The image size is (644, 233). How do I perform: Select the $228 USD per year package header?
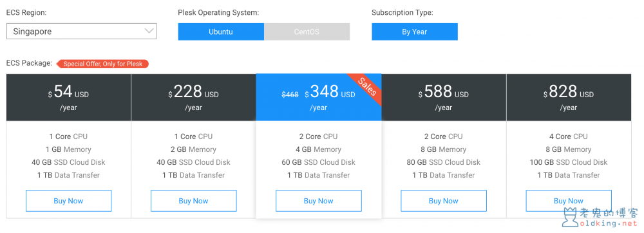pos(193,97)
